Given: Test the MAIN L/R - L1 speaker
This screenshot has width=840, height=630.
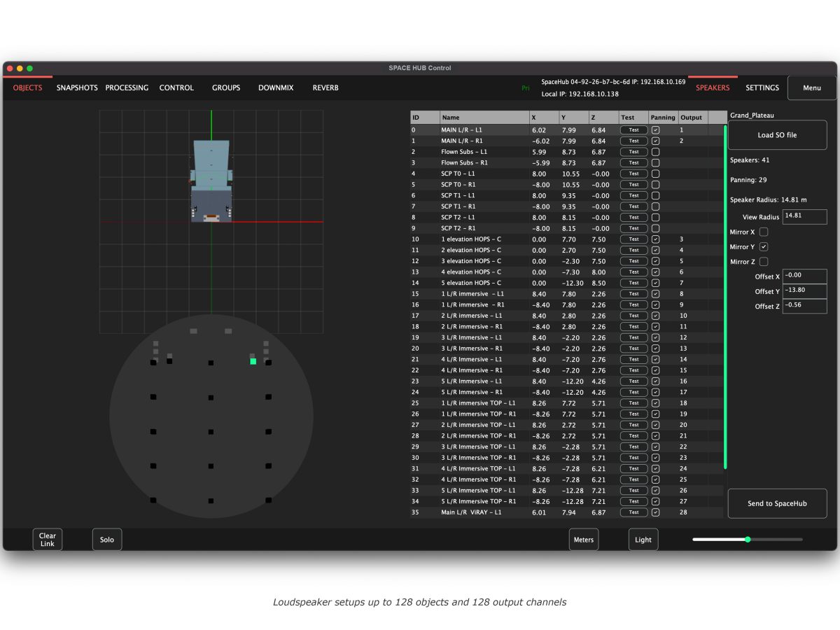Looking at the screenshot, I should pyautogui.click(x=633, y=130).
